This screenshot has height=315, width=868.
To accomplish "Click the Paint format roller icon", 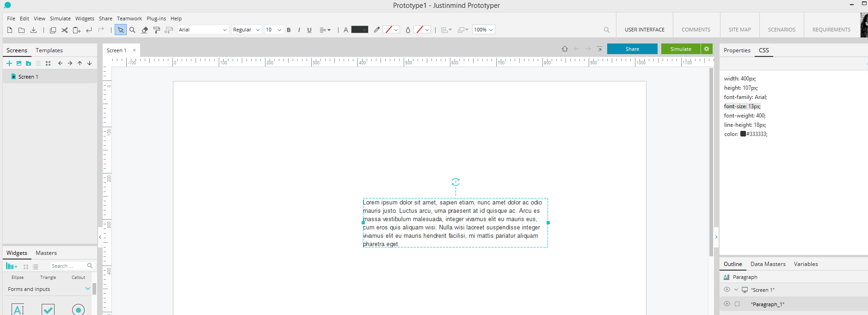I will (x=157, y=30).
